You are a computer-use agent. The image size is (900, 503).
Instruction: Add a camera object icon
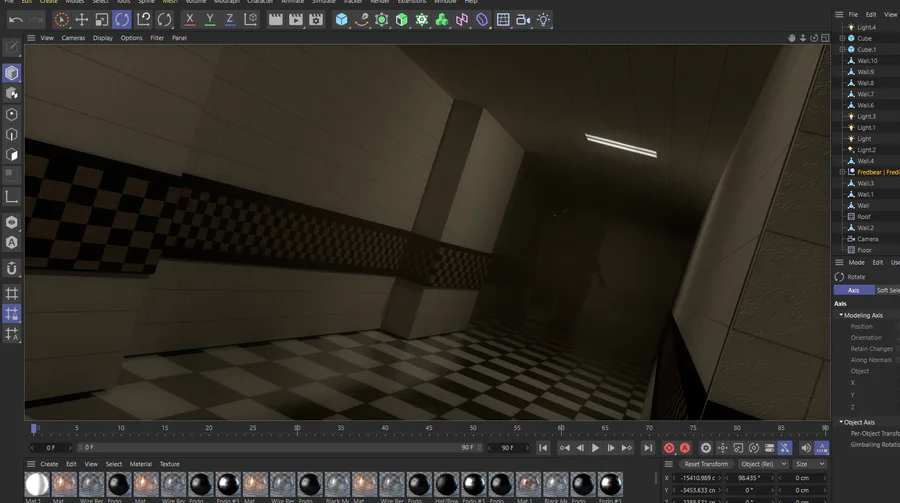523,20
